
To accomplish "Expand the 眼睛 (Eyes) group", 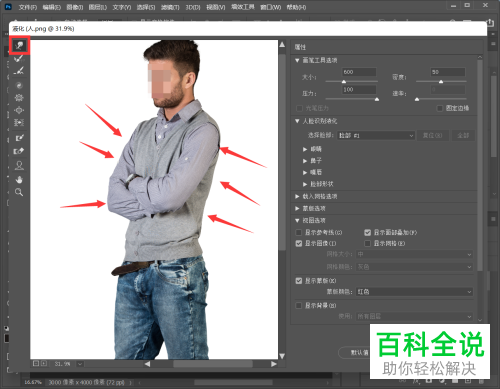I will pyautogui.click(x=305, y=149).
